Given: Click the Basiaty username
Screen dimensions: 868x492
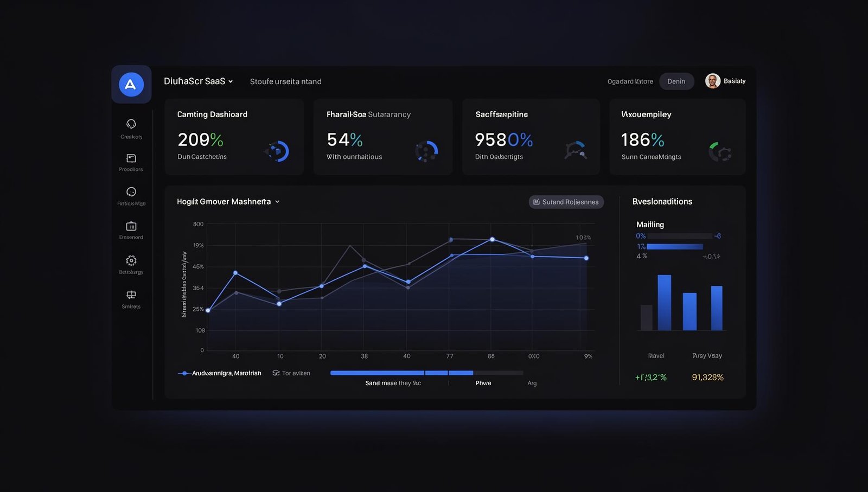Looking at the screenshot, I should pos(735,81).
